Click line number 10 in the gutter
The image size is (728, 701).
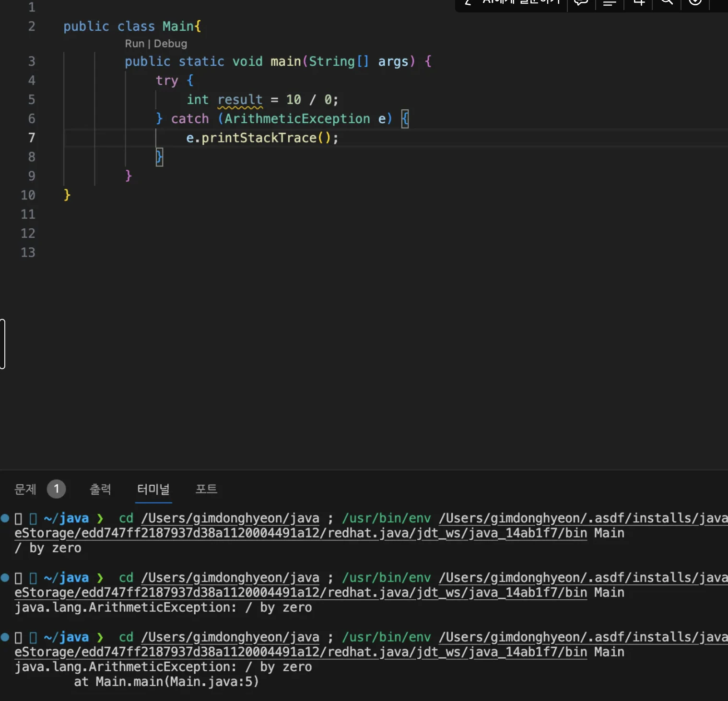coord(28,195)
